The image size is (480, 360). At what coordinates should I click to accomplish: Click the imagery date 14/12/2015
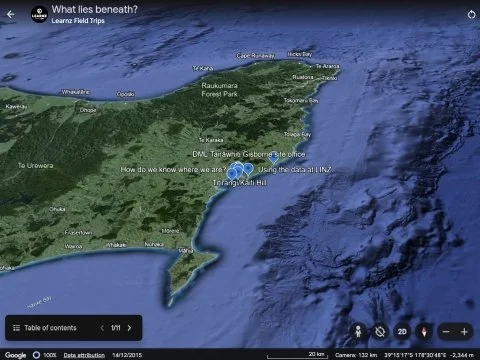coord(127,355)
